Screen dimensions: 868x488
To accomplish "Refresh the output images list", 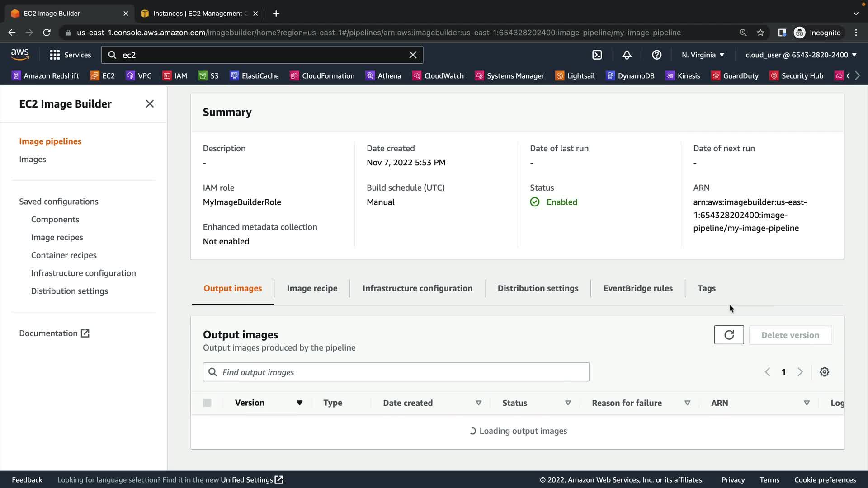I will click(x=729, y=335).
